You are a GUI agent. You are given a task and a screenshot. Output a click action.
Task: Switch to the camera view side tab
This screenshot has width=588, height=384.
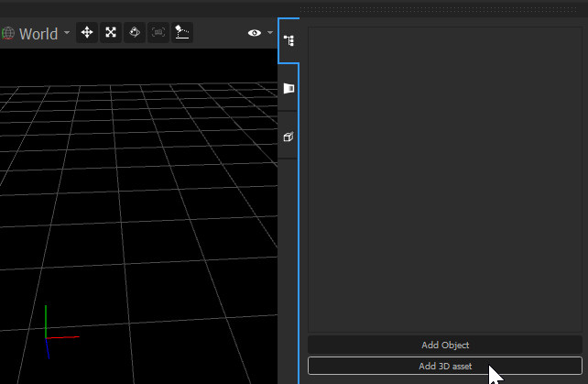289,89
